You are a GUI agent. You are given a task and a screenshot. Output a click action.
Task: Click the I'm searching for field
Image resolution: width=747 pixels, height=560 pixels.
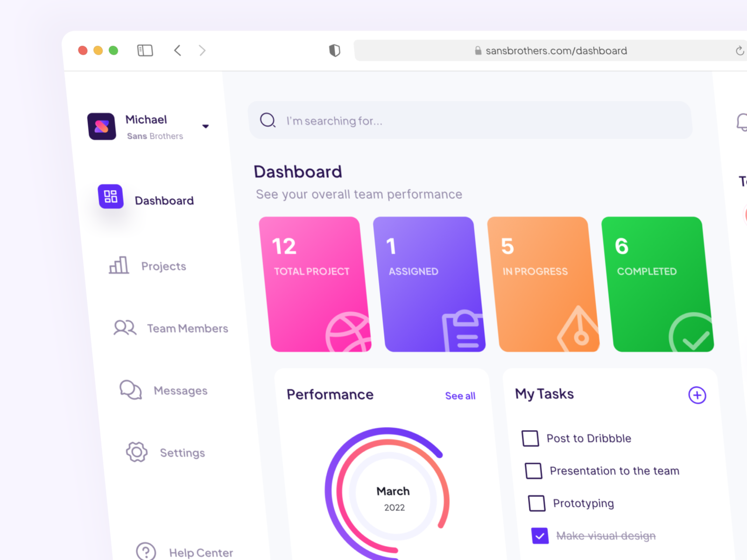point(471,120)
